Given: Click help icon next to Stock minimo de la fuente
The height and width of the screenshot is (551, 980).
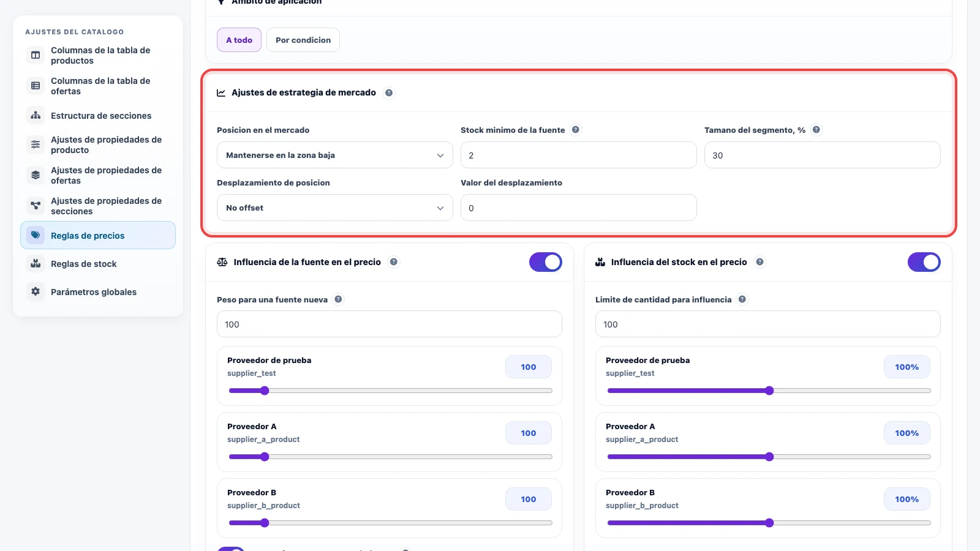Looking at the screenshot, I should click(576, 130).
